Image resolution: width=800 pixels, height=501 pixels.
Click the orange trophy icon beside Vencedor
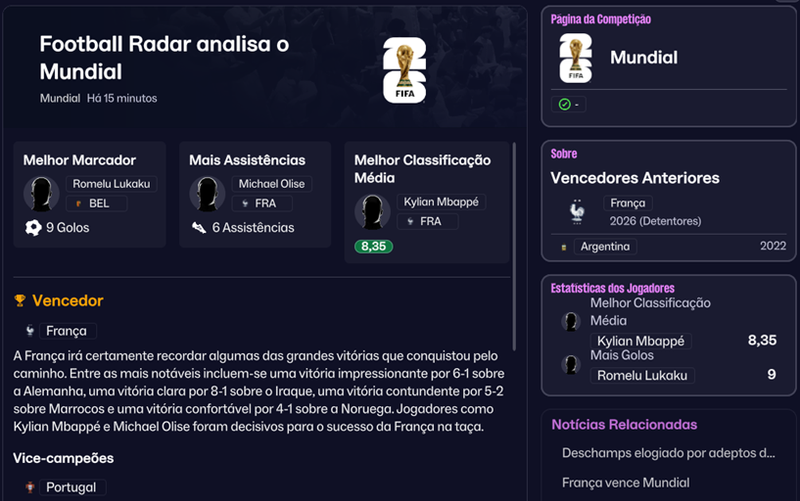tap(20, 300)
